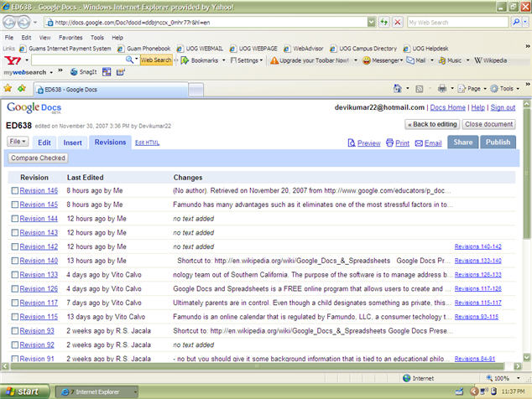Click the Favorites Center star icon
532x399 pixels.
(8, 89)
